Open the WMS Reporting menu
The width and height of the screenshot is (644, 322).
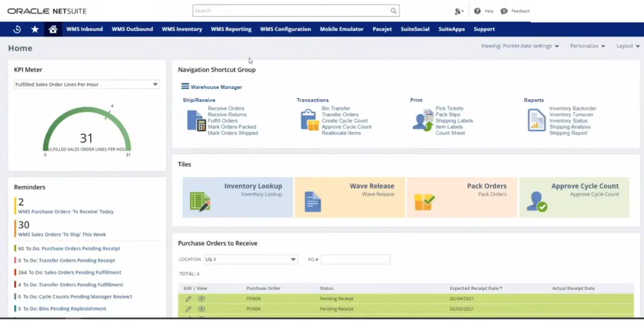231,30
